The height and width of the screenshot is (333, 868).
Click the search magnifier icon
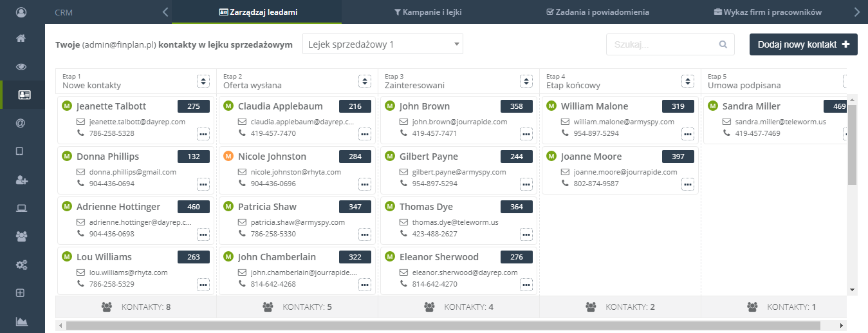723,44
